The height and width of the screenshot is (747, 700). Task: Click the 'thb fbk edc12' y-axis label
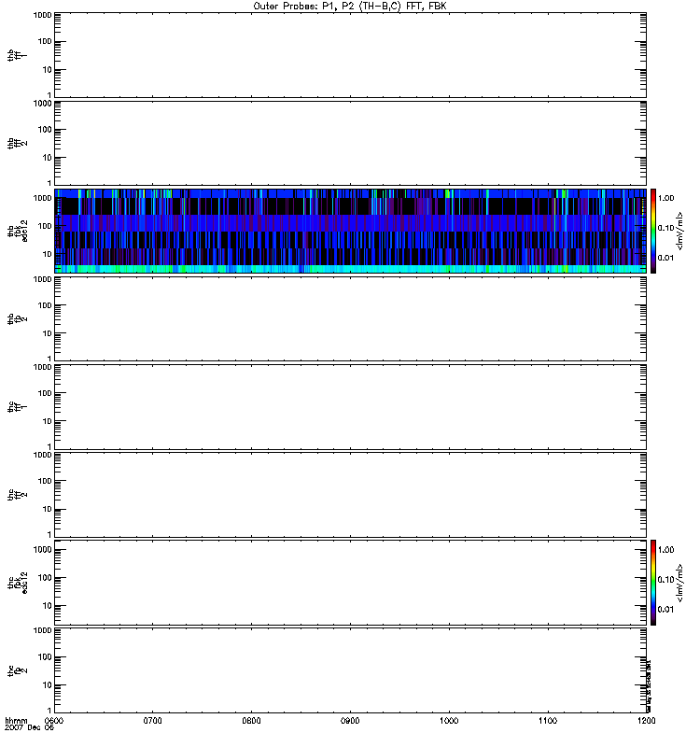pyautogui.click(x=17, y=231)
